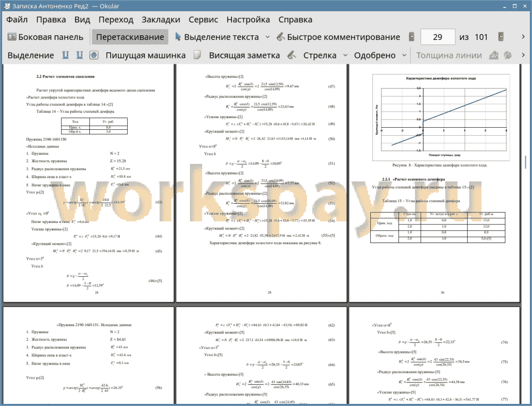Click heading "2.2 Расчет элементов сцепления"
Image resolution: width=532 pixels, height=406 pixels.
[x=65, y=77]
